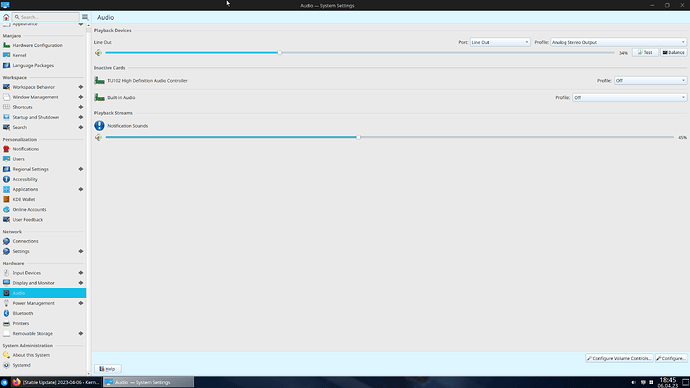Adjust the Notification Sounds volume slider

tap(389, 137)
